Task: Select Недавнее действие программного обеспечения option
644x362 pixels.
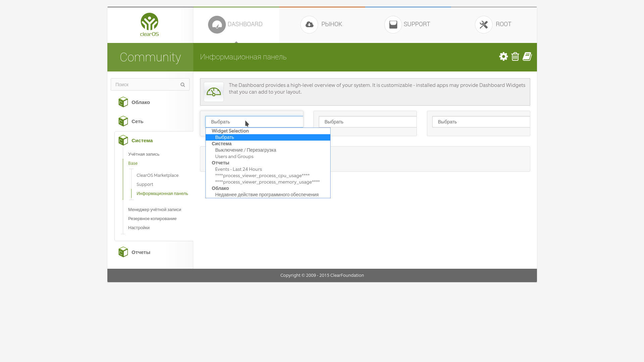Action: [x=268, y=195]
